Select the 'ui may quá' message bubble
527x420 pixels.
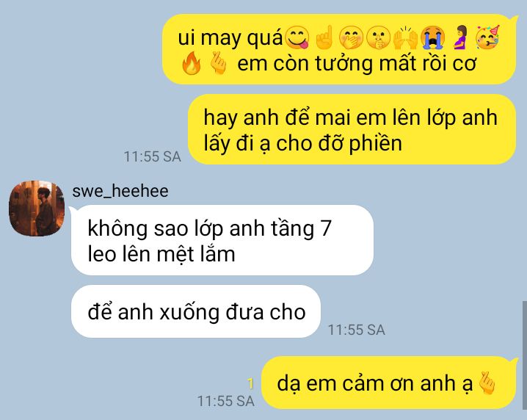(340, 49)
